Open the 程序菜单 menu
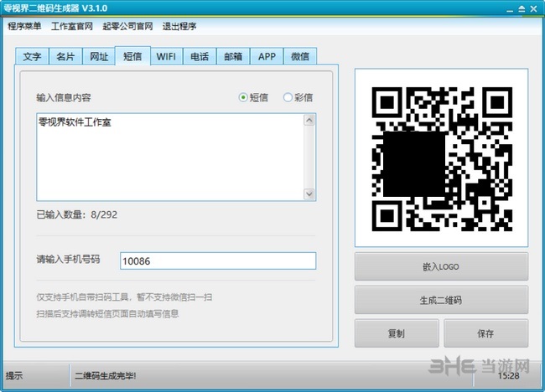This screenshot has width=545, height=392. [24, 26]
